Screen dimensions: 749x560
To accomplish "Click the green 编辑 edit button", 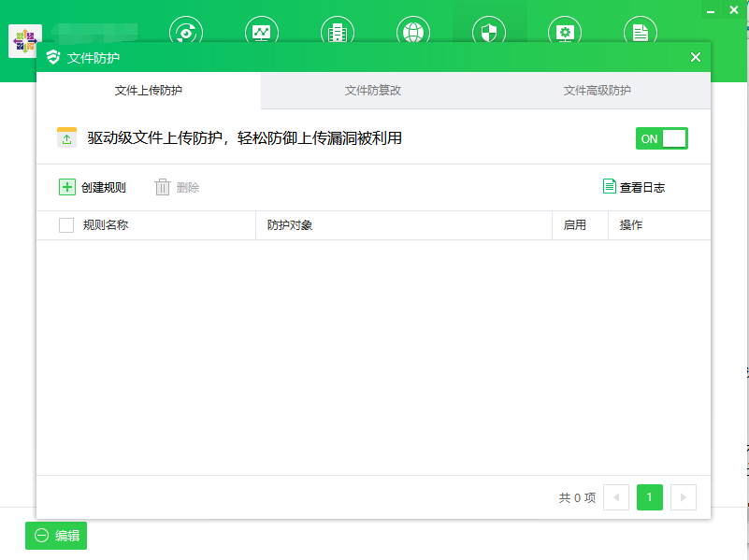I will coord(55,536).
